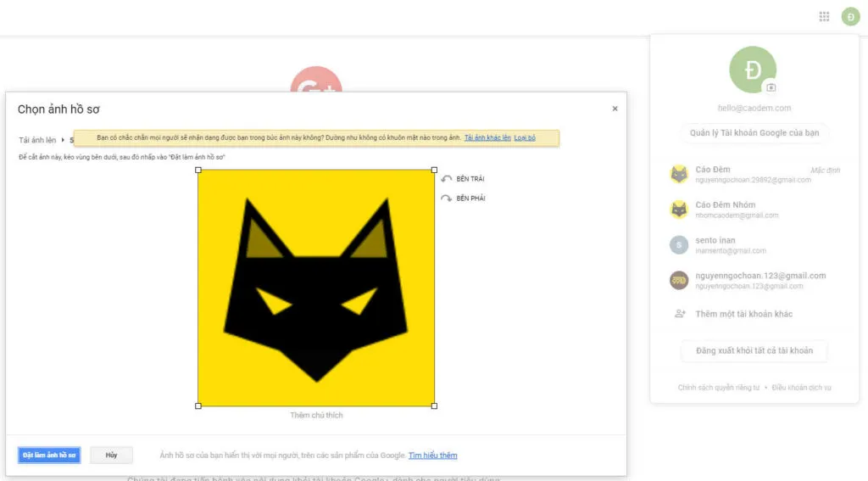This screenshot has height=481, width=868.
Task: Select the Cáo Đêm Nhóm account avatar
Action: [679, 210]
